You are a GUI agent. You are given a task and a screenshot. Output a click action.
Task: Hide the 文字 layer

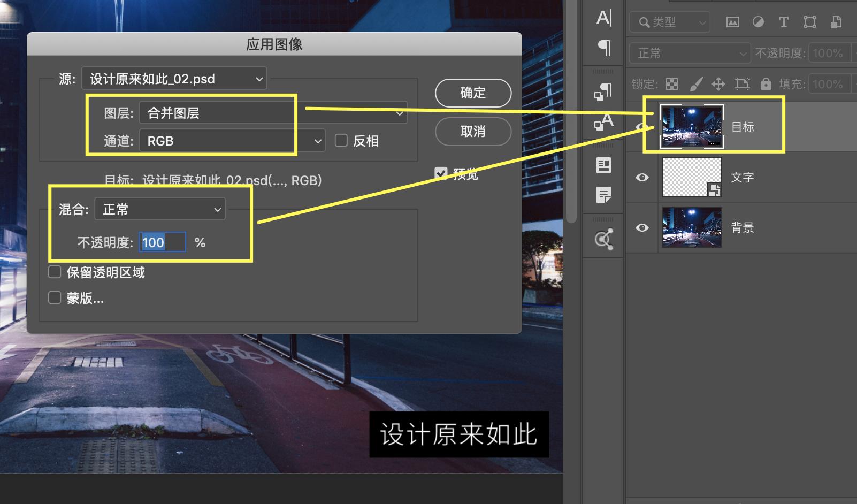click(x=642, y=177)
